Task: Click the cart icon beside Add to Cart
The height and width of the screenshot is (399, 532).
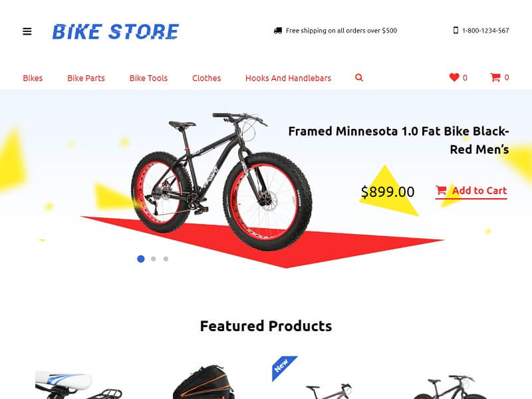Action: pyautogui.click(x=441, y=190)
